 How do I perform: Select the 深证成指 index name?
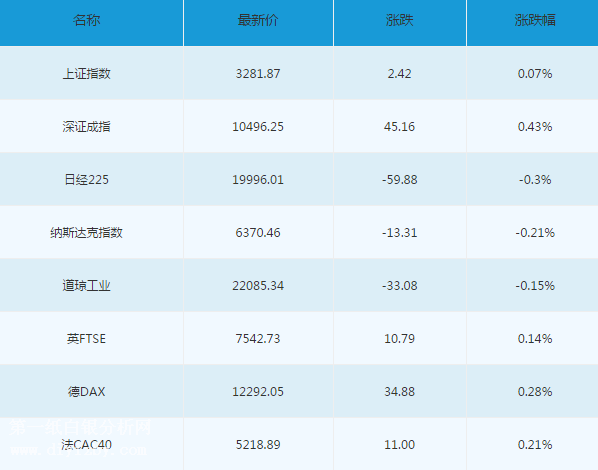(x=87, y=126)
